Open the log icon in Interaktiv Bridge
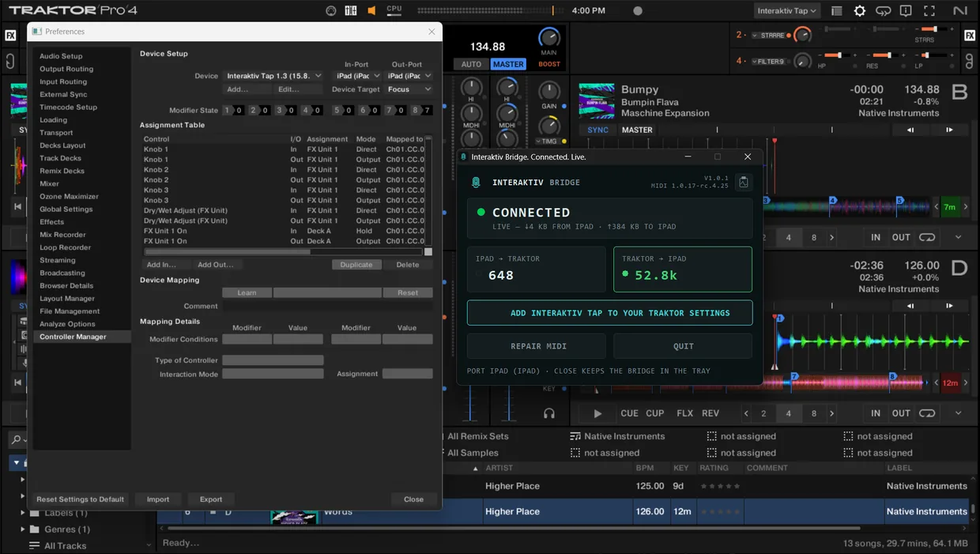 pos(743,183)
